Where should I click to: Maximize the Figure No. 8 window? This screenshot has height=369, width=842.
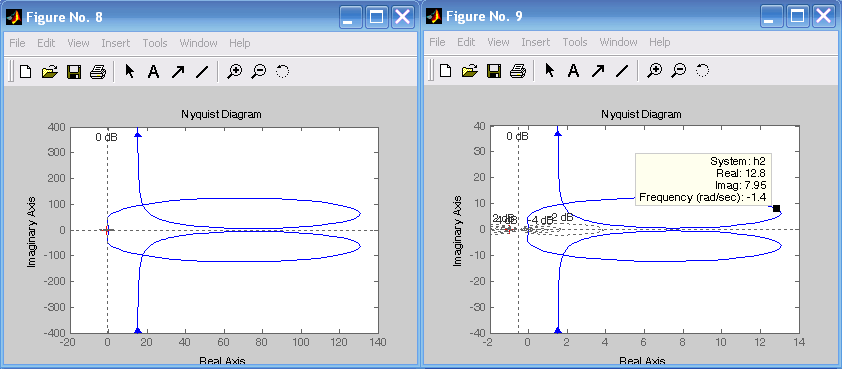pyautogui.click(x=377, y=17)
